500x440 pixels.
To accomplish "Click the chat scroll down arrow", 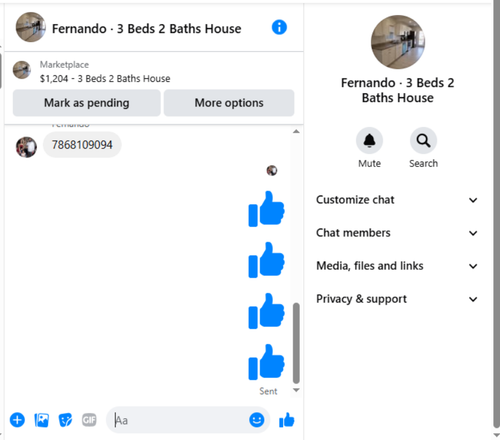I will 296,390.
